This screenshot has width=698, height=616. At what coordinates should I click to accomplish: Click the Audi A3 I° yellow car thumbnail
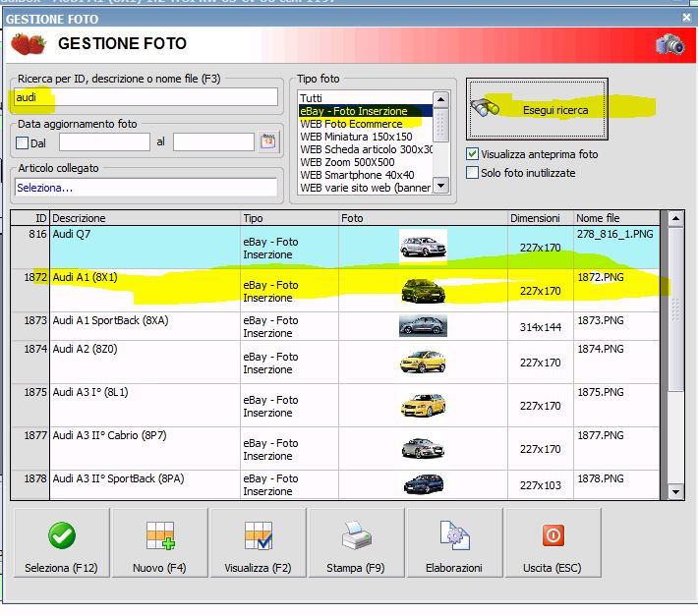click(423, 405)
